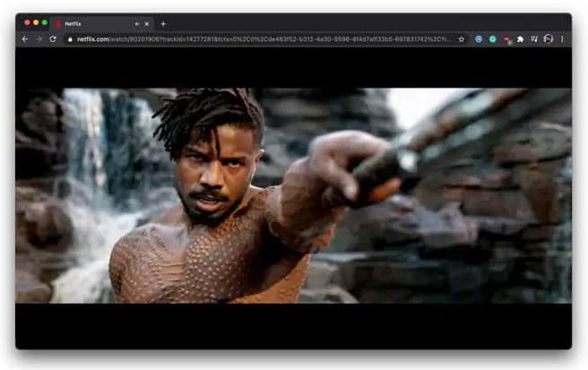The width and height of the screenshot is (588, 370).
Task: Bookmark this page with the star icon
Action: pos(462,39)
